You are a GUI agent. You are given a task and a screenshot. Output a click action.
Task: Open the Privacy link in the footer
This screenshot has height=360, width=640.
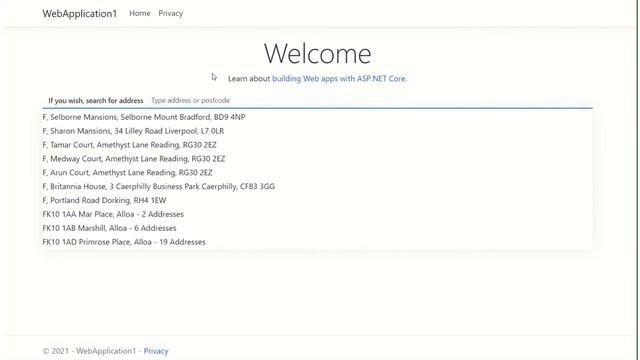[156, 351]
